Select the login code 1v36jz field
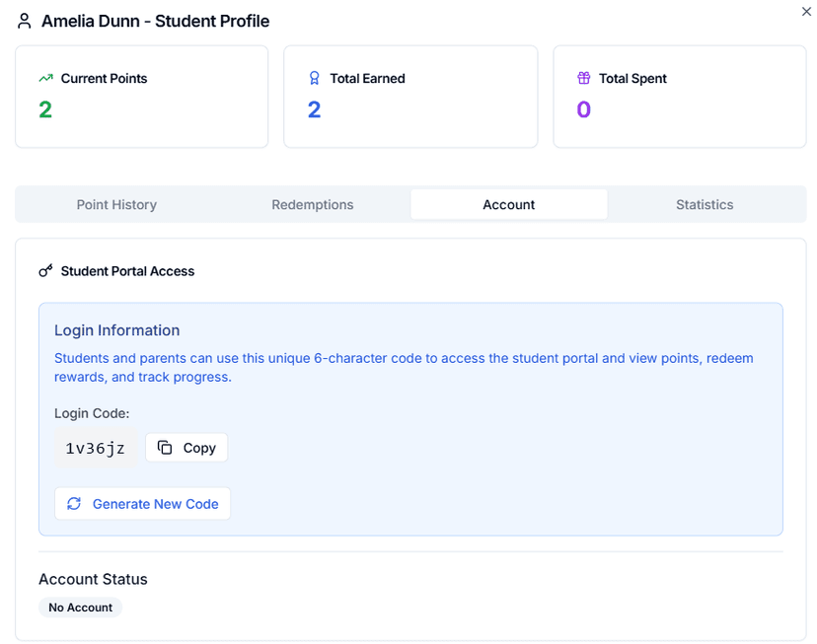 coord(95,447)
